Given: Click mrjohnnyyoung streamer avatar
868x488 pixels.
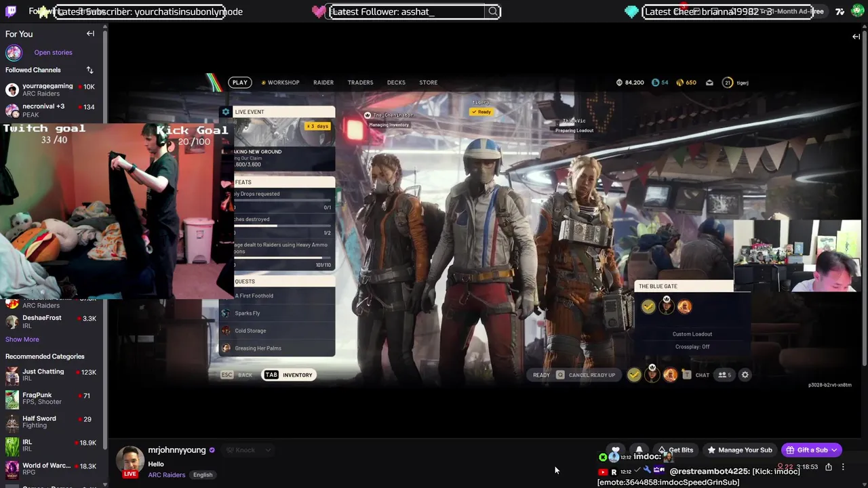Looking at the screenshot, I should (130, 460).
